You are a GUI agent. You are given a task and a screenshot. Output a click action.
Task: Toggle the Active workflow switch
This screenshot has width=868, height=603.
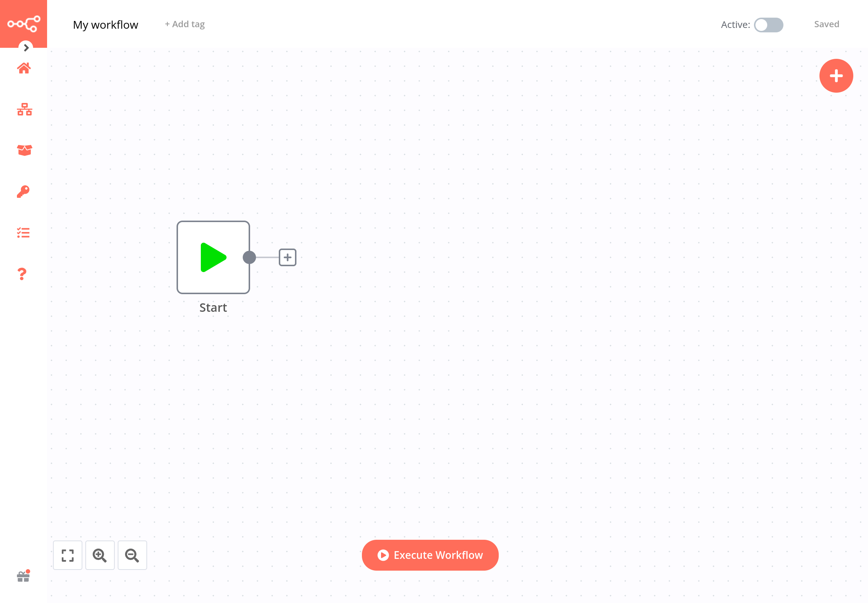click(767, 24)
